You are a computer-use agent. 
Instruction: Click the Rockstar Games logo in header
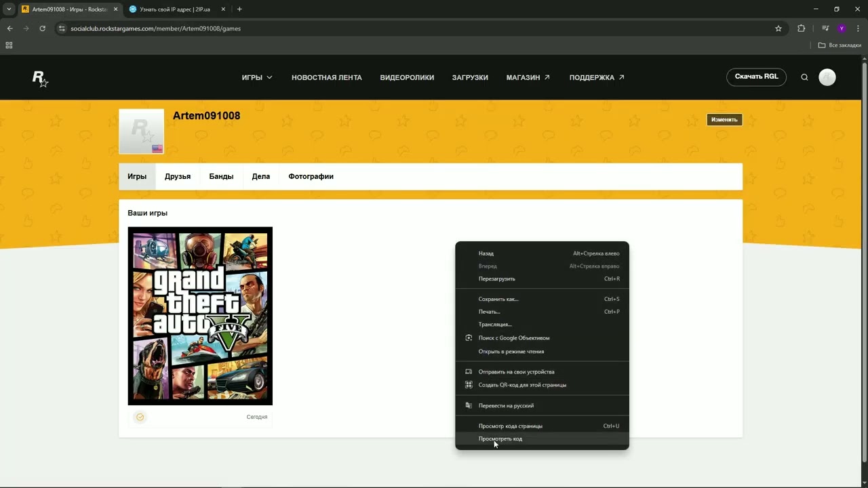(40, 78)
